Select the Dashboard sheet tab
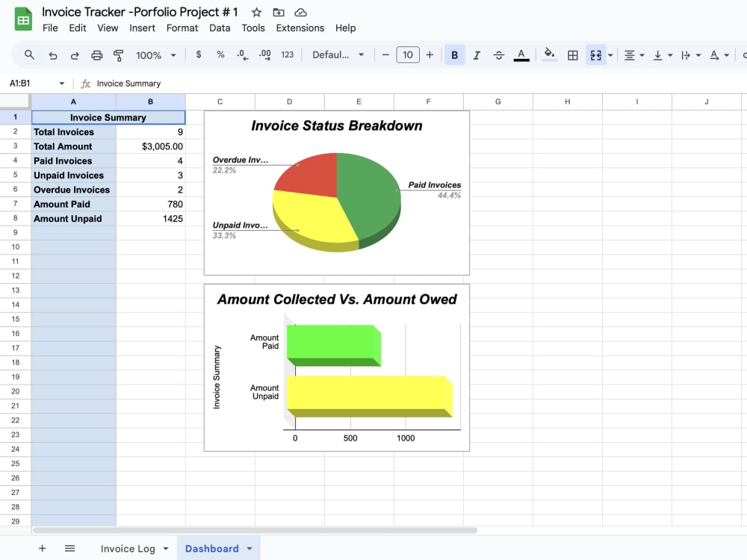The width and height of the screenshot is (747, 560). pos(211,549)
